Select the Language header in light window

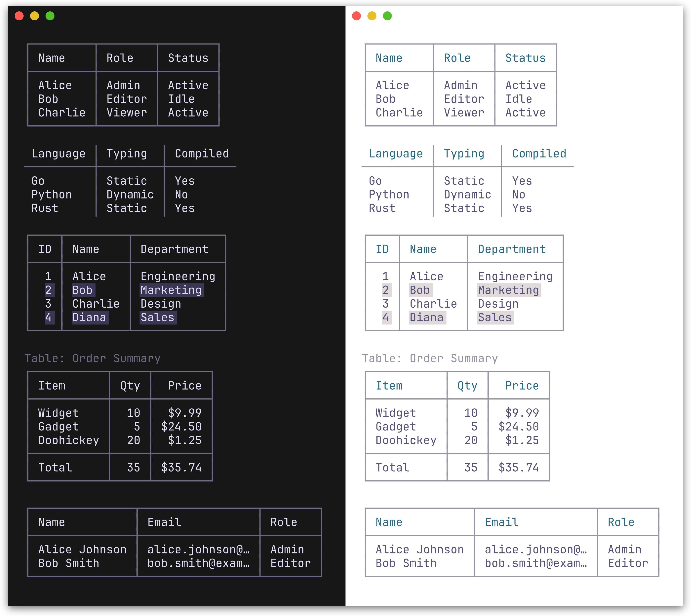[x=396, y=153]
